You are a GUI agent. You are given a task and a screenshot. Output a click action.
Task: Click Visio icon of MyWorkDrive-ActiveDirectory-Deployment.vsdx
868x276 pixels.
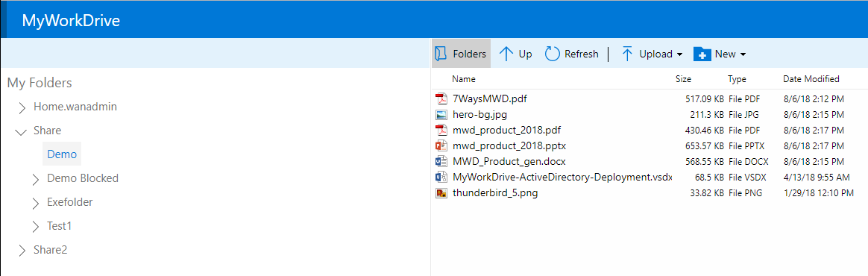pos(441,178)
